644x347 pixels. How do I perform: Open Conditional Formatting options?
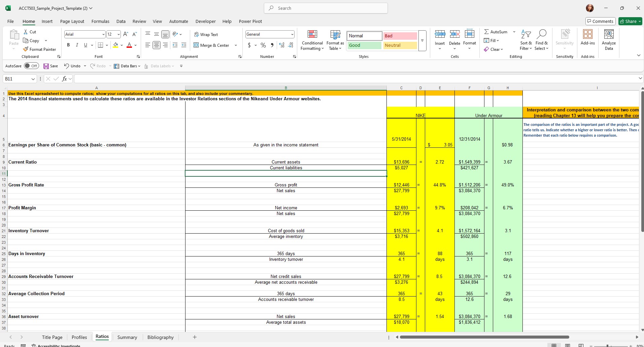tap(312, 40)
